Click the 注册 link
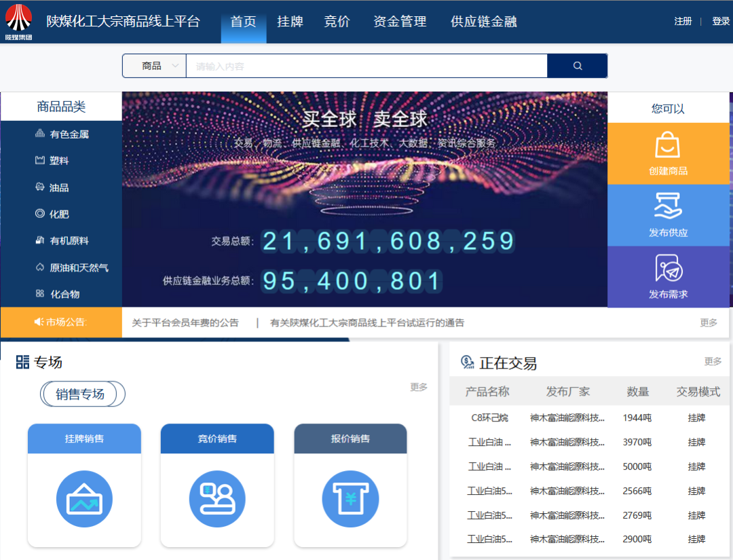The image size is (733, 560). [x=683, y=22]
